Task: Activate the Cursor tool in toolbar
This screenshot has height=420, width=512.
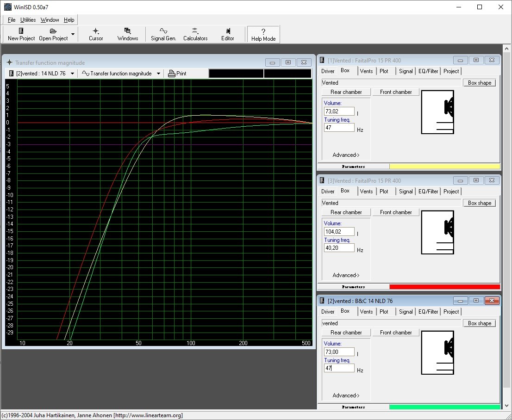Action: point(96,31)
